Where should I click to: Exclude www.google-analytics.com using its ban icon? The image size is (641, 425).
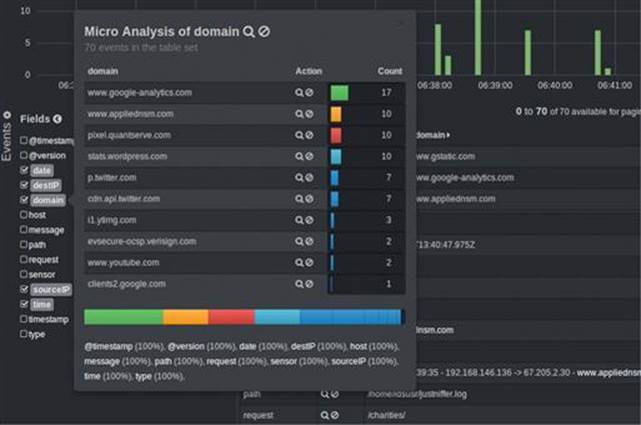[309, 92]
